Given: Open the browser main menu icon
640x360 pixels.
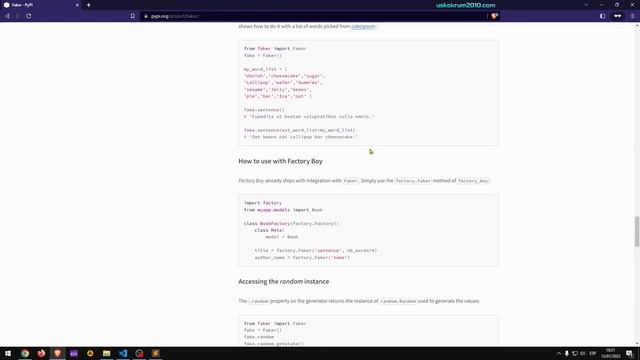Looking at the screenshot, I should click(x=633, y=16).
